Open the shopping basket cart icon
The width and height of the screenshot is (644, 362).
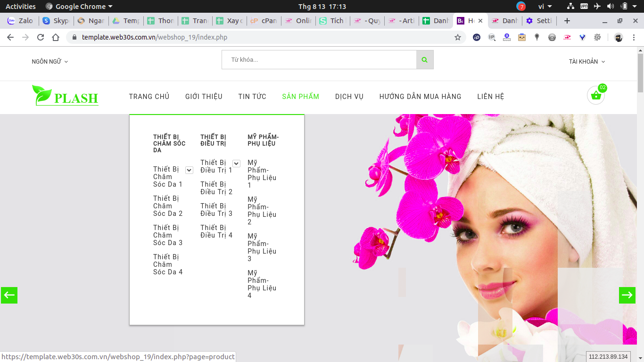click(596, 96)
